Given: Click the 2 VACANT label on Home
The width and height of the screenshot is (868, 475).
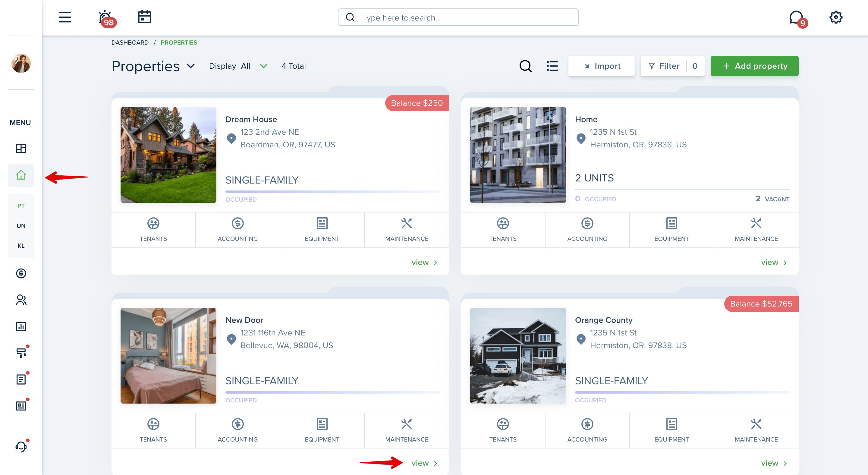Looking at the screenshot, I should point(772,199).
